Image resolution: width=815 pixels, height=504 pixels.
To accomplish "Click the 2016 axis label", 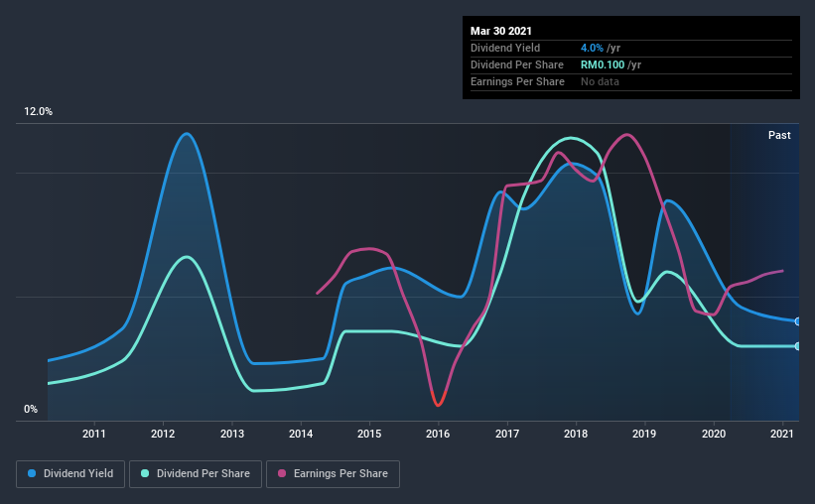I will click(438, 434).
